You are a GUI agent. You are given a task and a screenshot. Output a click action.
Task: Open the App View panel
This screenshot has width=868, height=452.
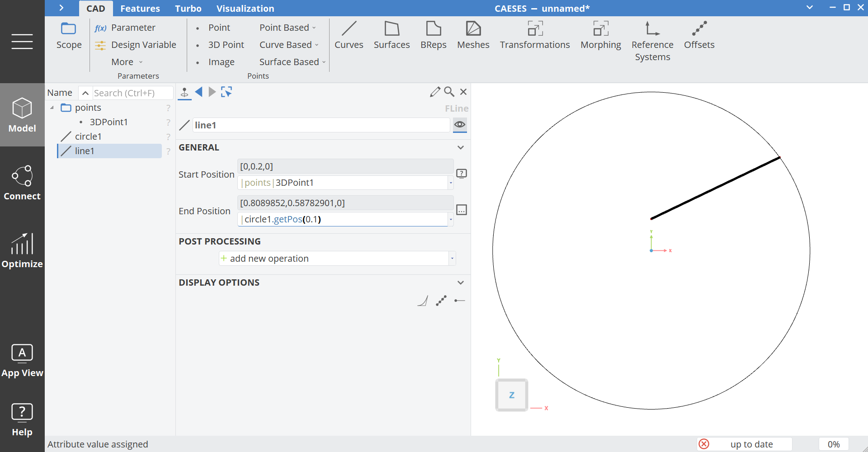(22, 360)
